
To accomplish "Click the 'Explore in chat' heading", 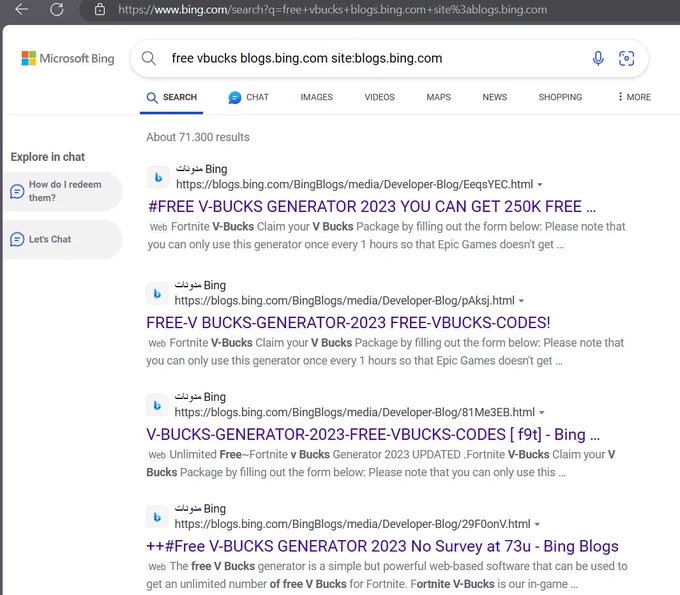I will coord(48,157).
